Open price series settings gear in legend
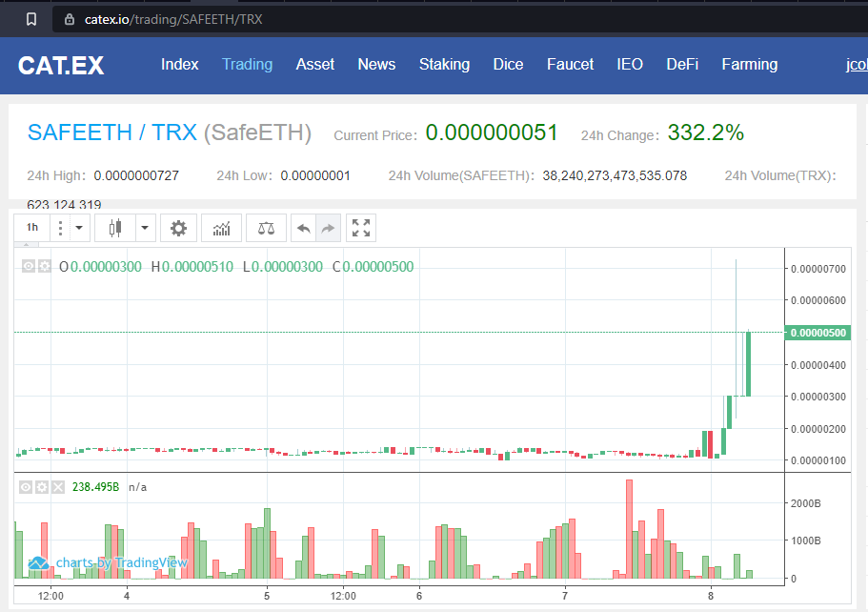Image resolution: width=868 pixels, height=612 pixels. pyautogui.click(x=44, y=266)
